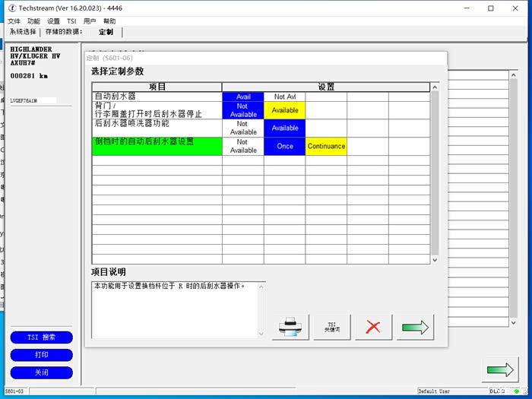Click the TSI 搜索 button
Image resolution: width=532 pixels, height=399 pixels.
pos(42,337)
